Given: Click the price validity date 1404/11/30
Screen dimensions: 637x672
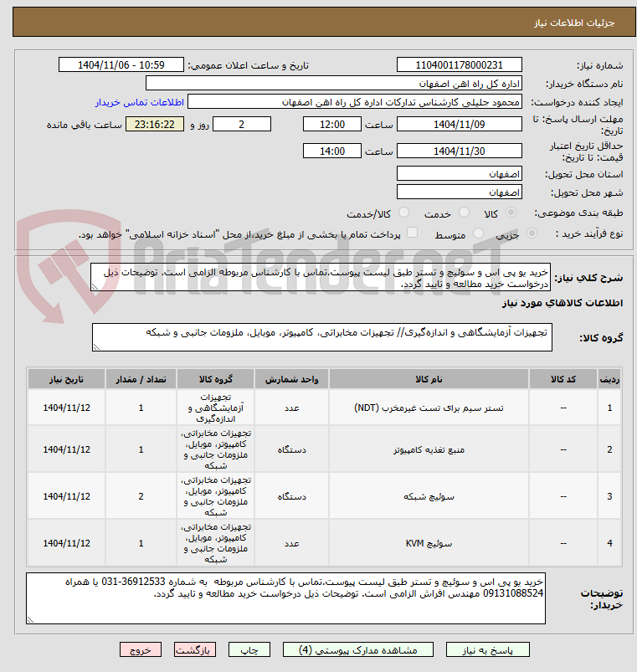Looking at the screenshot, I should [x=459, y=151].
